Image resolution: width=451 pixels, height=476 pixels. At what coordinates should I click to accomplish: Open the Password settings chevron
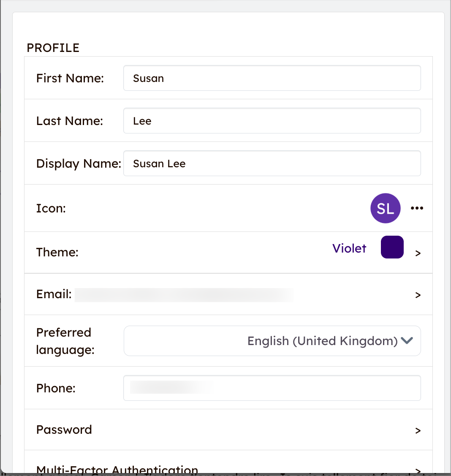coord(418,430)
